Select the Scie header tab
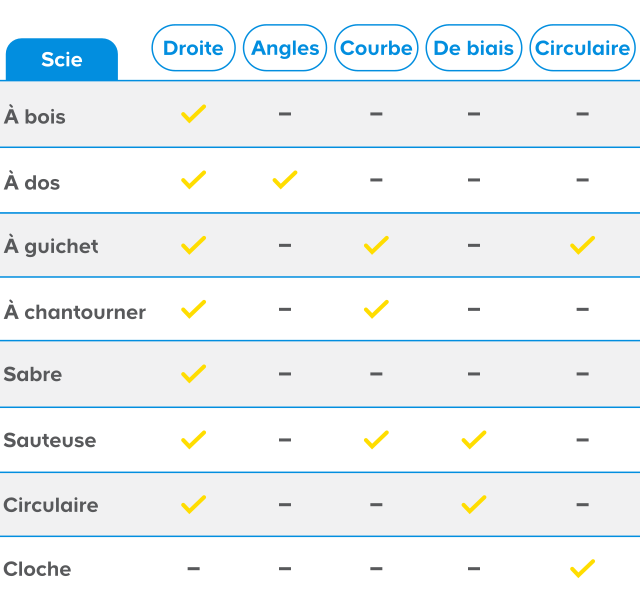 (x=62, y=59)
